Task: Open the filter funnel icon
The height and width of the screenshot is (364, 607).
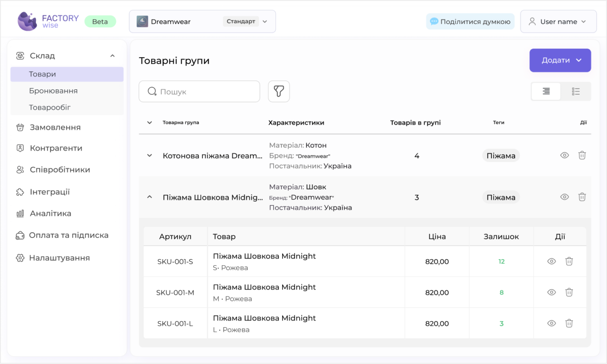Action: click(279, 91)
